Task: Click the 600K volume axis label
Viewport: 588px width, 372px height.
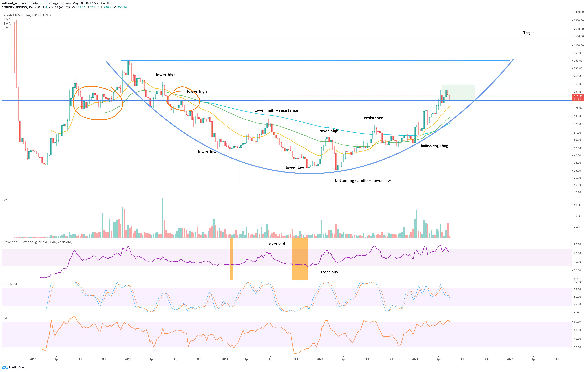Action: 577,205
